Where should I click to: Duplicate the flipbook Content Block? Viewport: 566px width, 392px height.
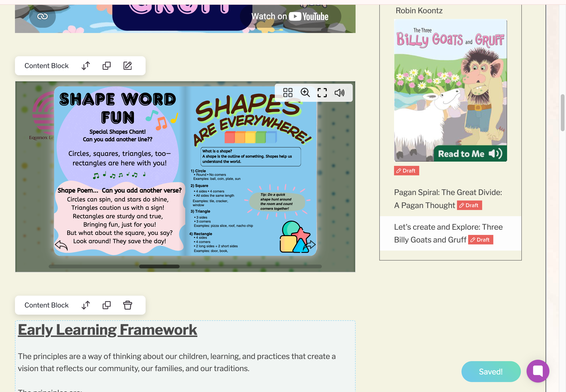point(106,65)
